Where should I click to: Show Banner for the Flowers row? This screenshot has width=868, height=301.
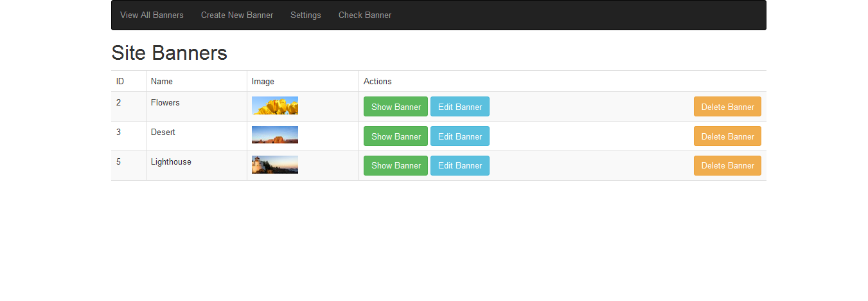(x=396, y=107)
